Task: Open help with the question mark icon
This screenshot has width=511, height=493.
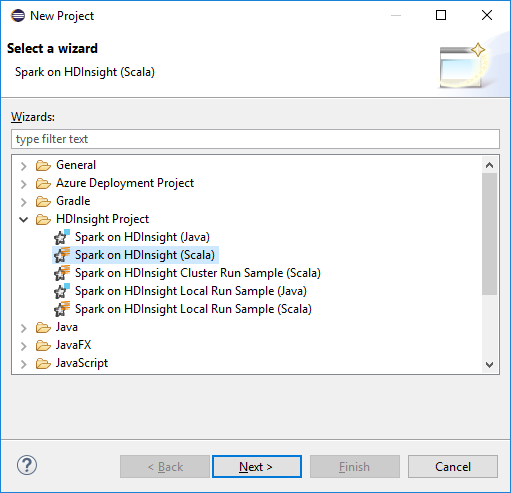Action: tap(27, 465)
